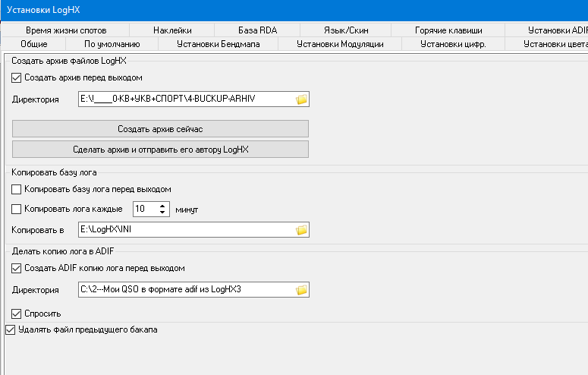Open folder browser for archive directory path

click(x=301, y=99)
